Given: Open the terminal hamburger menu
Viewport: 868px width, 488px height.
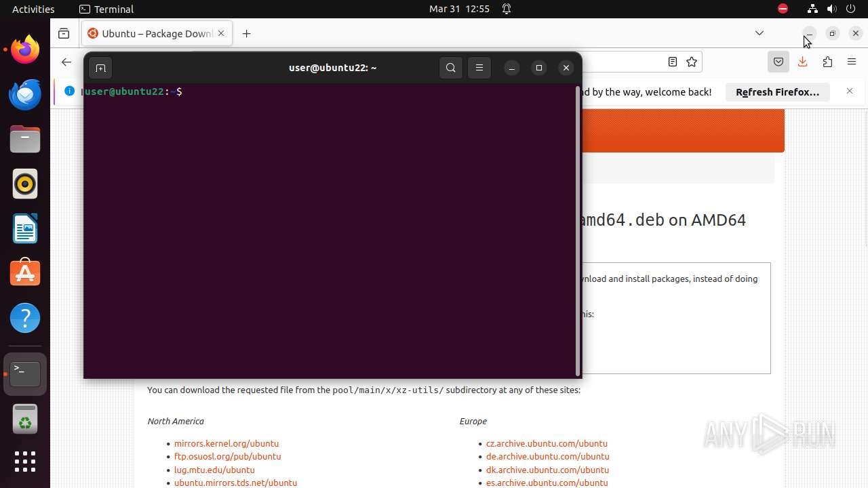Looking at the screenshot, I should click(479, 68).
